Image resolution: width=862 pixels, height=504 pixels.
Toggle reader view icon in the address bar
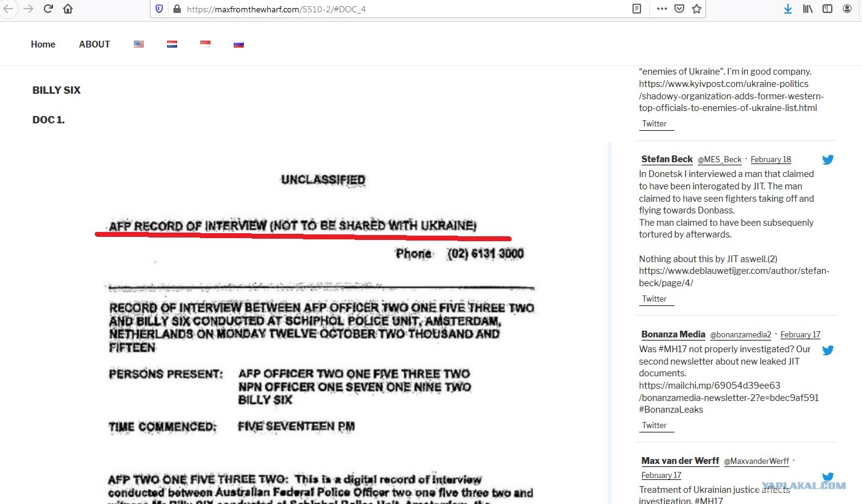(637, 9)
